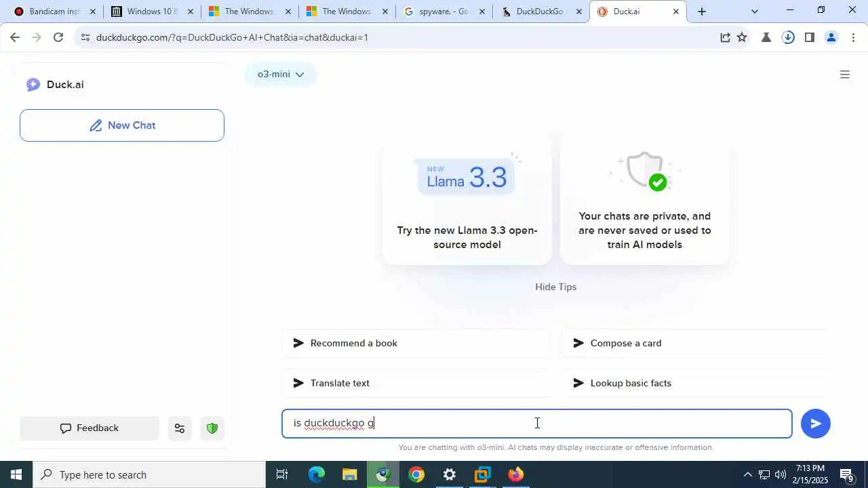Start a New Chat
The height and width of the screenshot is (488, 868).
[x=122, y=125]
